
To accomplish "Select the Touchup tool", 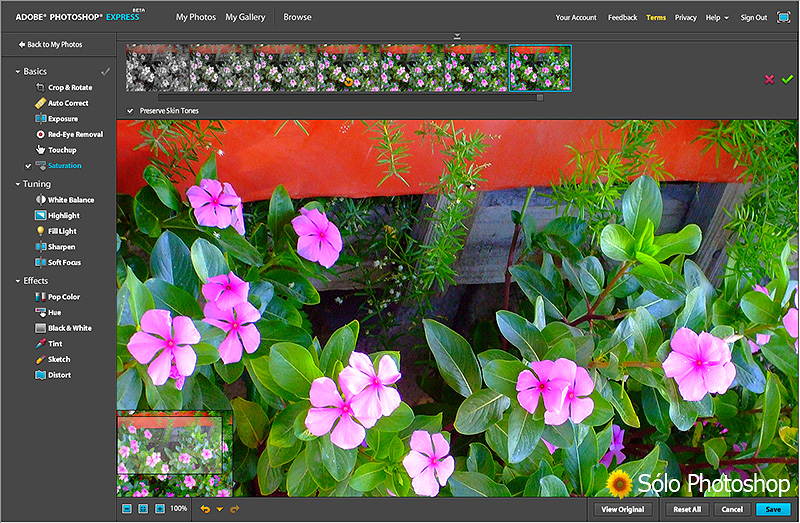I will (56, 150).
